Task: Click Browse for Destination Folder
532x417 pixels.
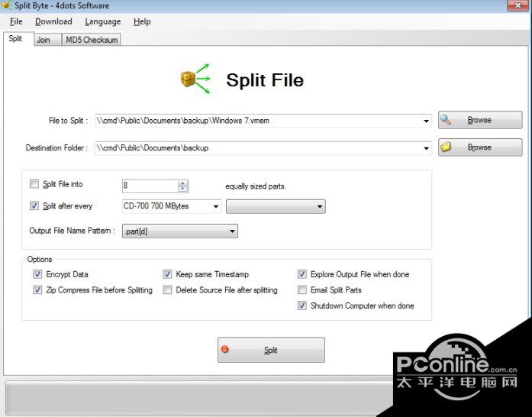Action: 480,147
